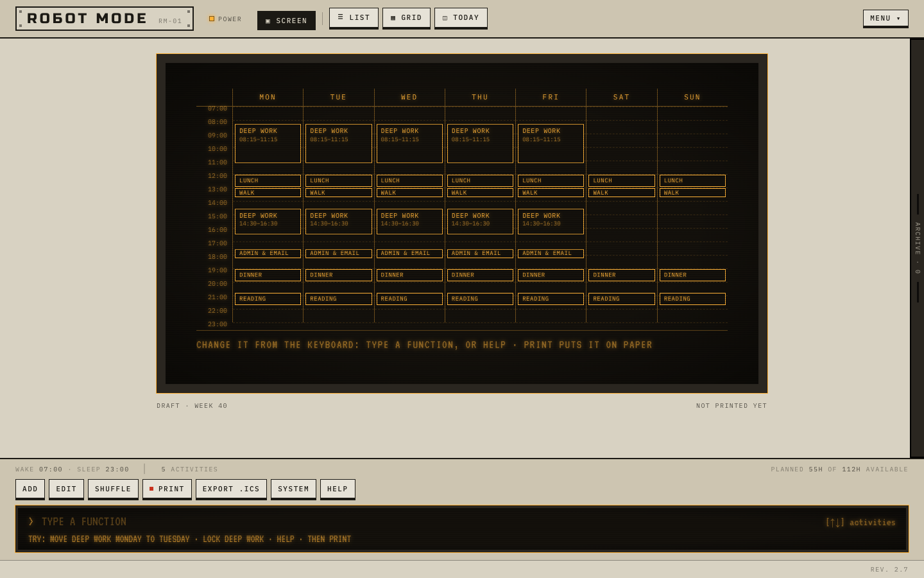Click the Not Printed Yet status
The width and height of the screenshot is (924, 578).
(x=732, y=406)
